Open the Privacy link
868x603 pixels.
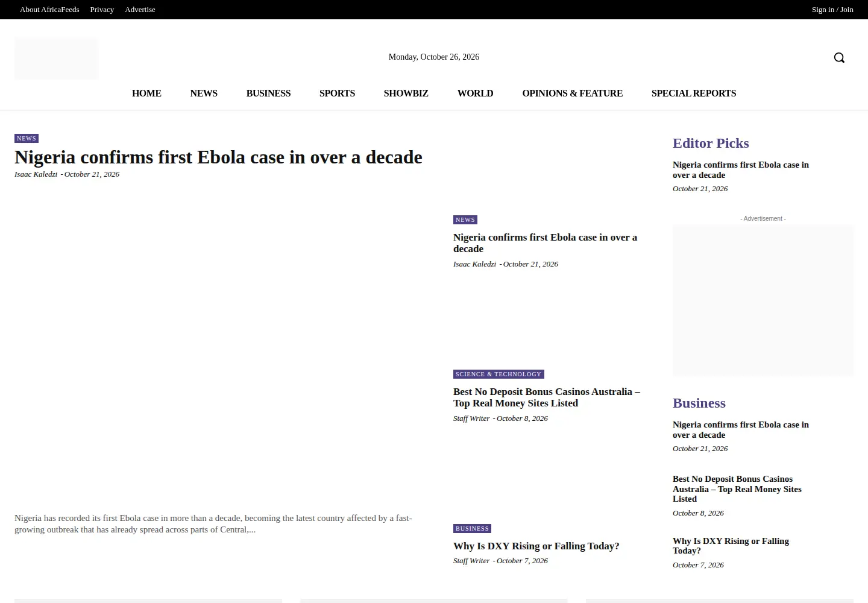[102, 10]
